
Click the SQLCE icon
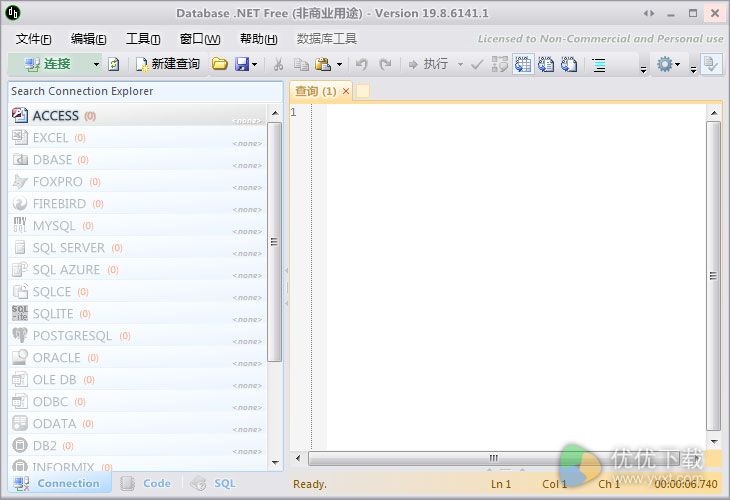tap(20, 291)
